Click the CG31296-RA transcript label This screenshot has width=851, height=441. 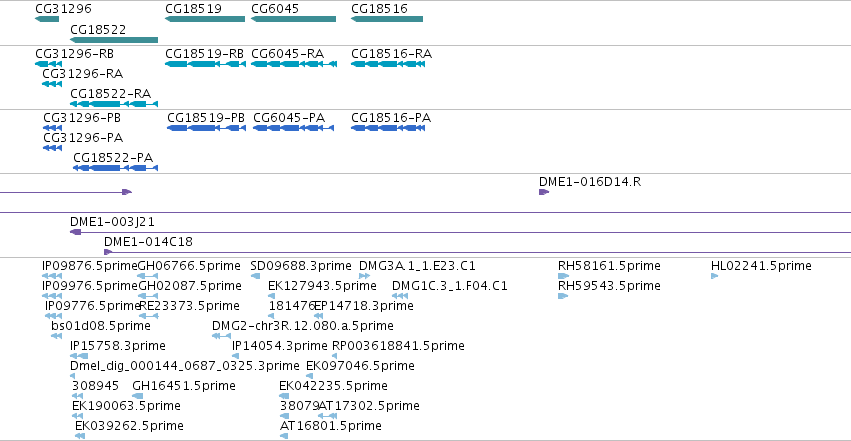82,73
